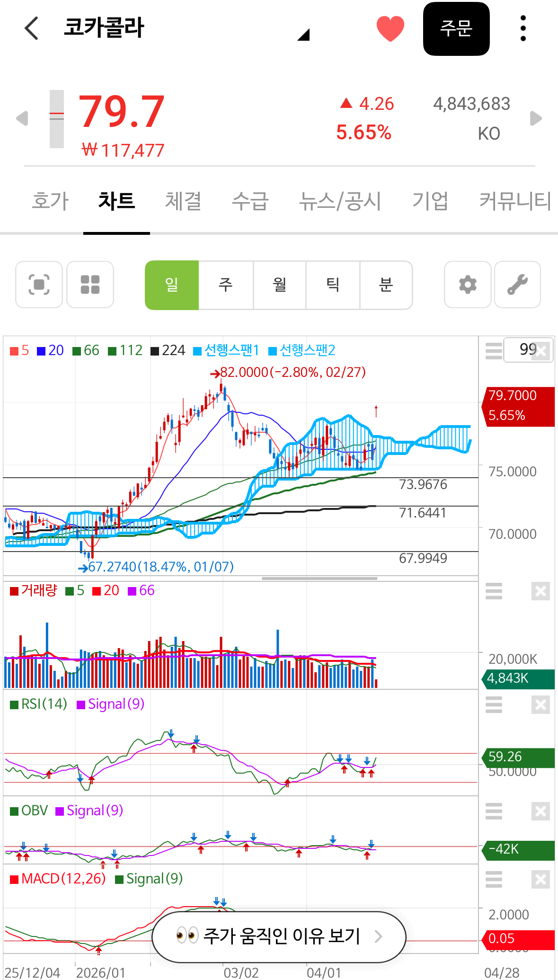Open the 뉴스/공시 tab
Screen dimensions: 558x980
pyautogui.click(x=340, y=201)
